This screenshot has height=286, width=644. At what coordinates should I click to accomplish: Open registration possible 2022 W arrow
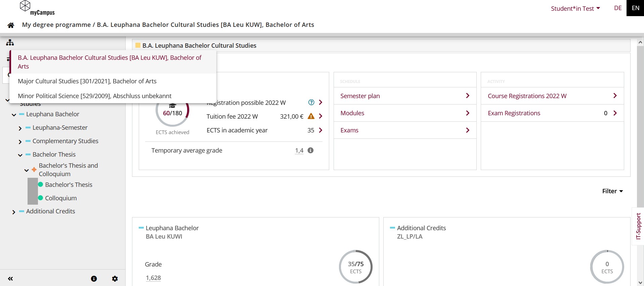pyautogui.click(x=320, y=103)
